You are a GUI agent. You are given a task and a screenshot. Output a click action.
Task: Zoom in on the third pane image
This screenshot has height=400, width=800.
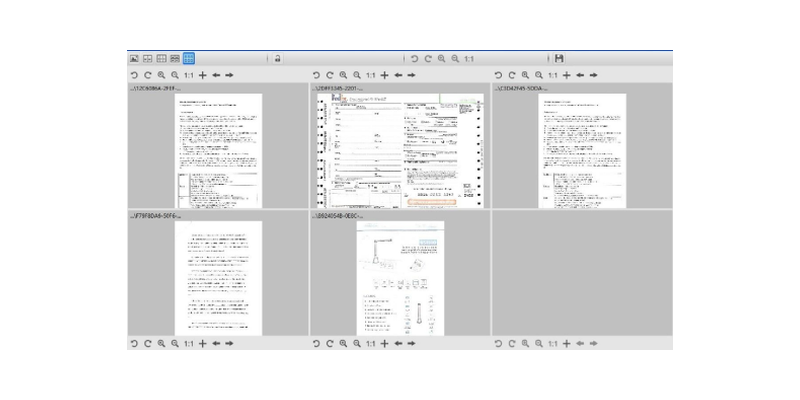coord(525,75)
